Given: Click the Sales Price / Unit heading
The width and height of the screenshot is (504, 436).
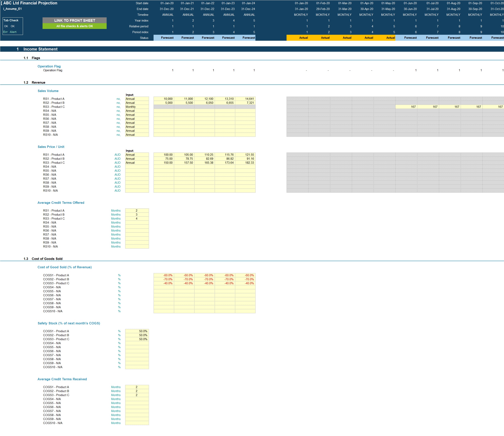Looking at the screenshot, I should point(51,147).
